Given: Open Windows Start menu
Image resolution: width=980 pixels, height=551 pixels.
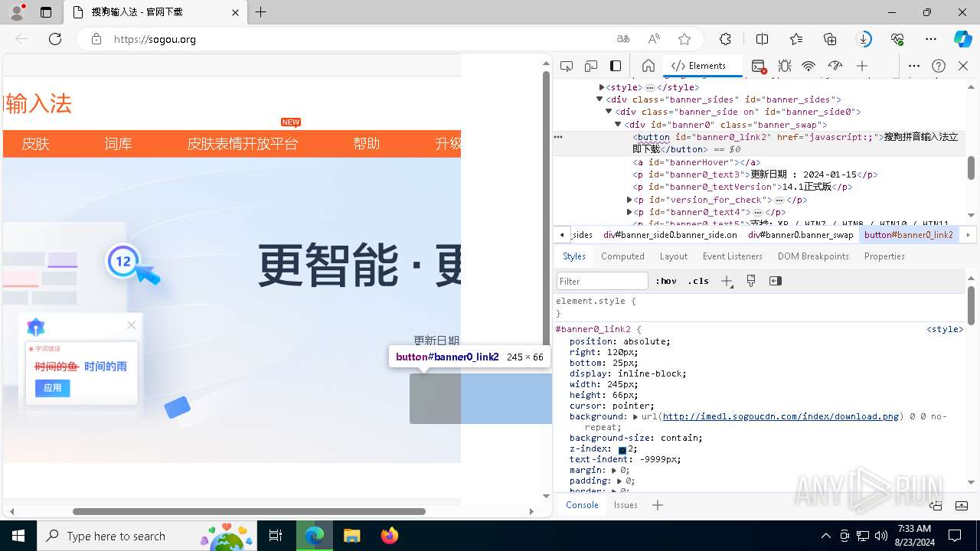Looking at the screenshot, I should pyautogui.click(x=18, y=536).
